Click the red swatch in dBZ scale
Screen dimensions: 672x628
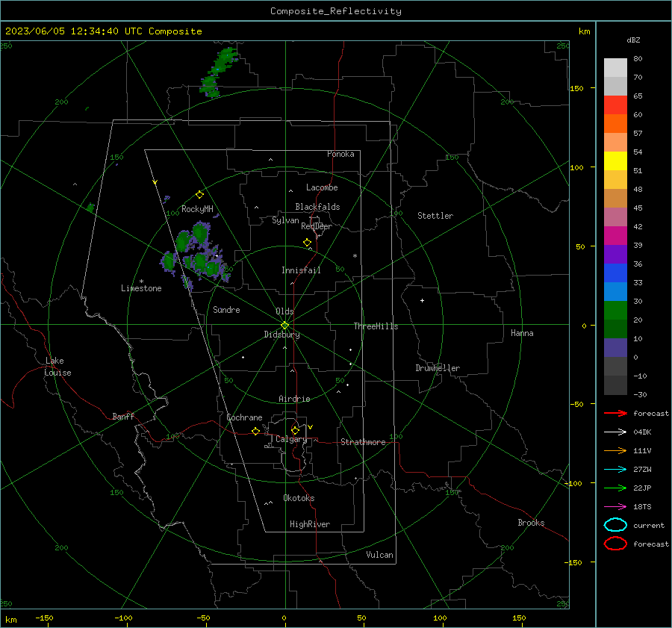pyautogui.click(x=615, y=105)
